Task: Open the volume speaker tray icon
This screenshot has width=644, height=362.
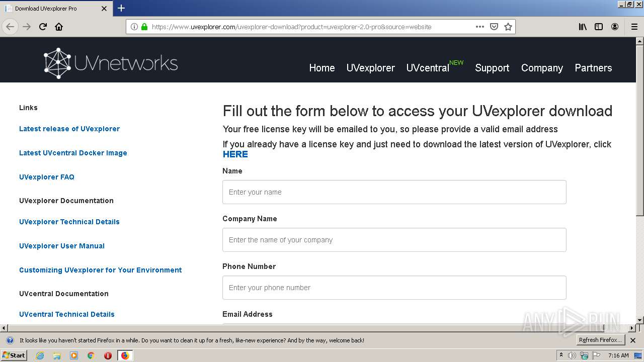Action: [572, 355]
